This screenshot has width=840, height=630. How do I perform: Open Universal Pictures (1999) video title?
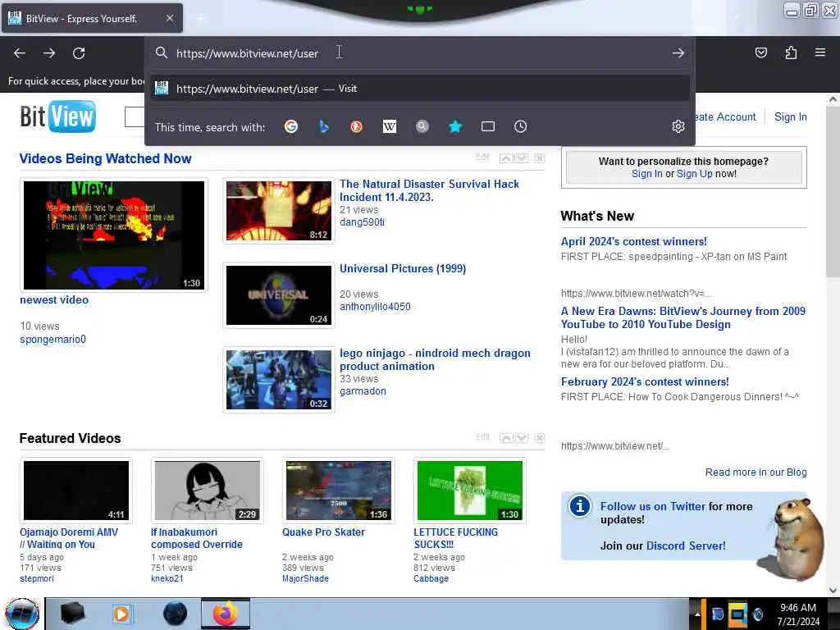(403, 268)
